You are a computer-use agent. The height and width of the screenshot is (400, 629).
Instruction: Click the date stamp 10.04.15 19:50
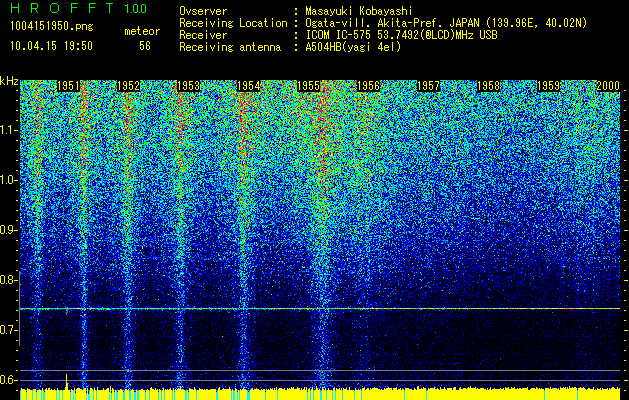pyautogui.click(x=51, y=46)
